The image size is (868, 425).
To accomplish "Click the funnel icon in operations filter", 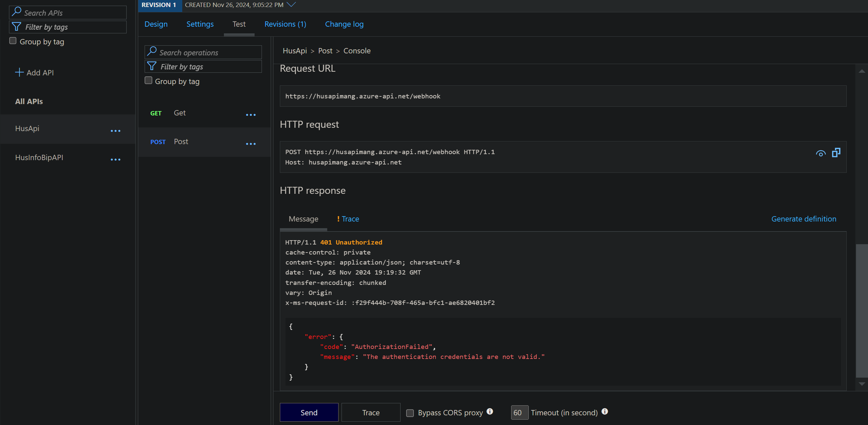I will (152, 66).
